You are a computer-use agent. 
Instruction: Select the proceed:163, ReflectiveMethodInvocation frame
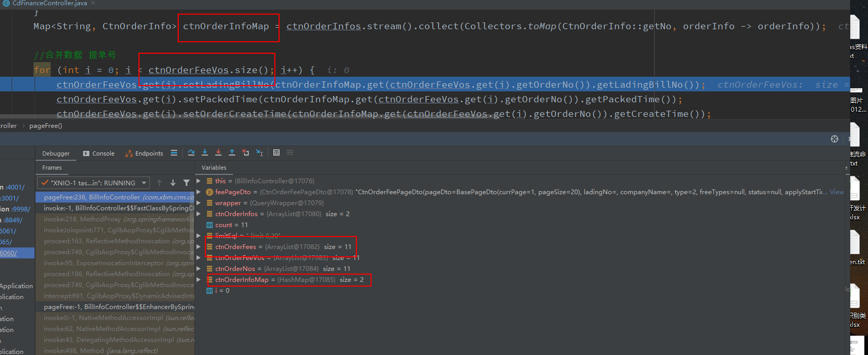(115, 241)
